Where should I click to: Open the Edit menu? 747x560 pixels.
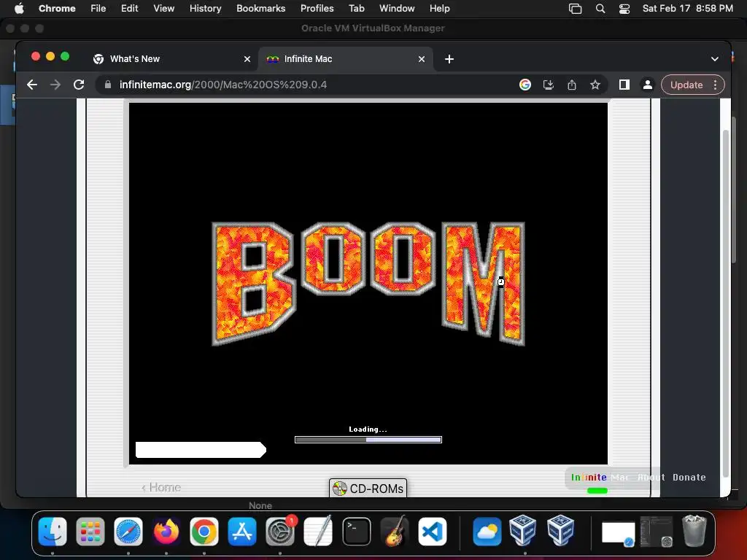click(x=129, y=8)
